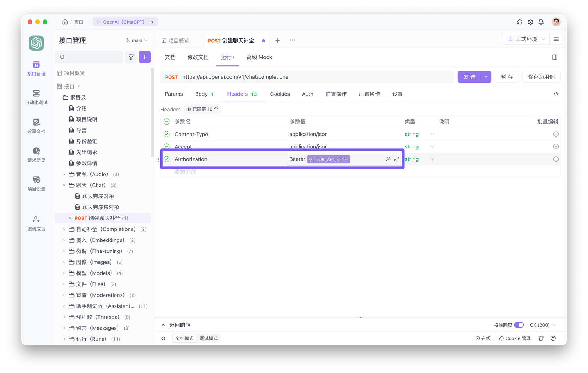
Task: Open 请求历史 from the sidebar
Action: (36, 154)
